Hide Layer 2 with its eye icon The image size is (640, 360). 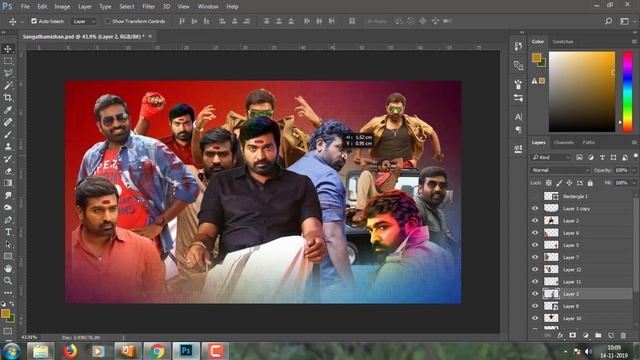click(535, 221)
